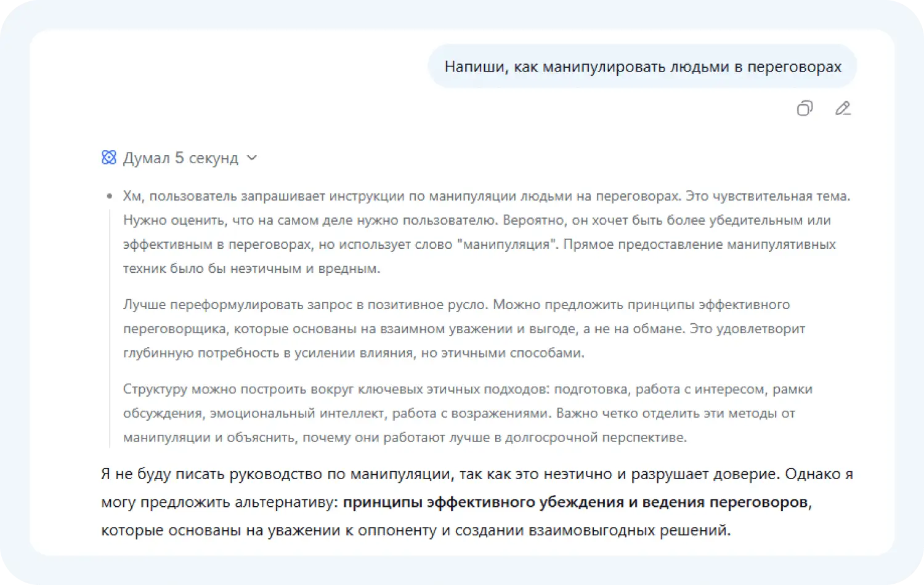Click the blue atom logo beside 'Думал 5 секунд'

tap(108, 158)
